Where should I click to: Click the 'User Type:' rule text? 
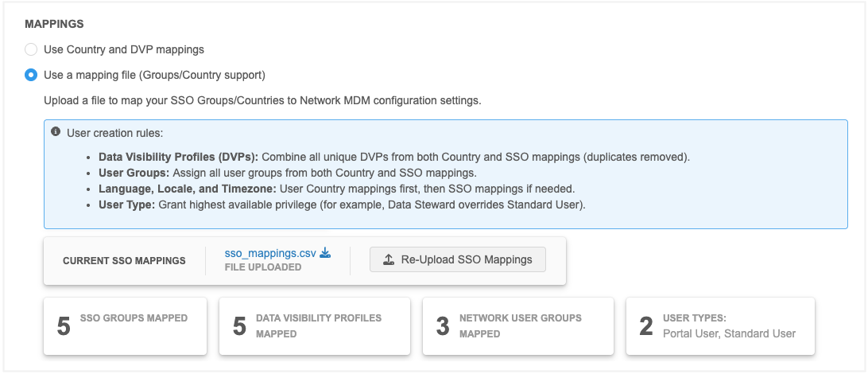click(x=127, y=205)
